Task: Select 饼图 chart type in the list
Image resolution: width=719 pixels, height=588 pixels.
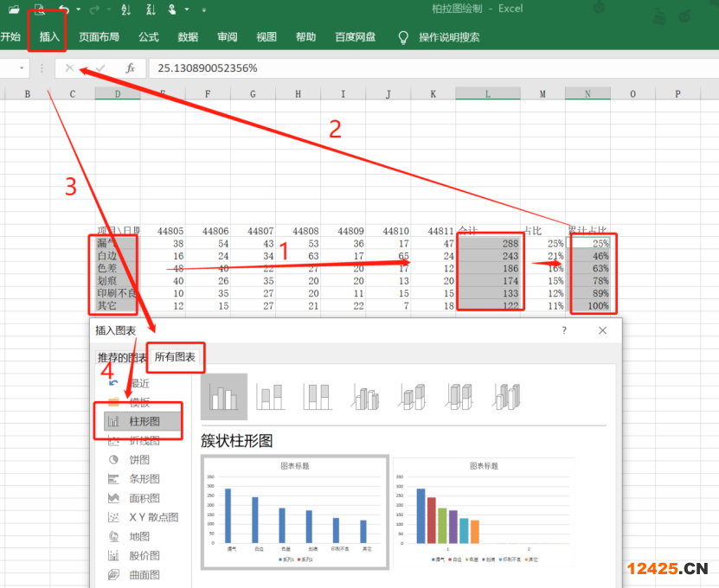Action: click(138, 459)
